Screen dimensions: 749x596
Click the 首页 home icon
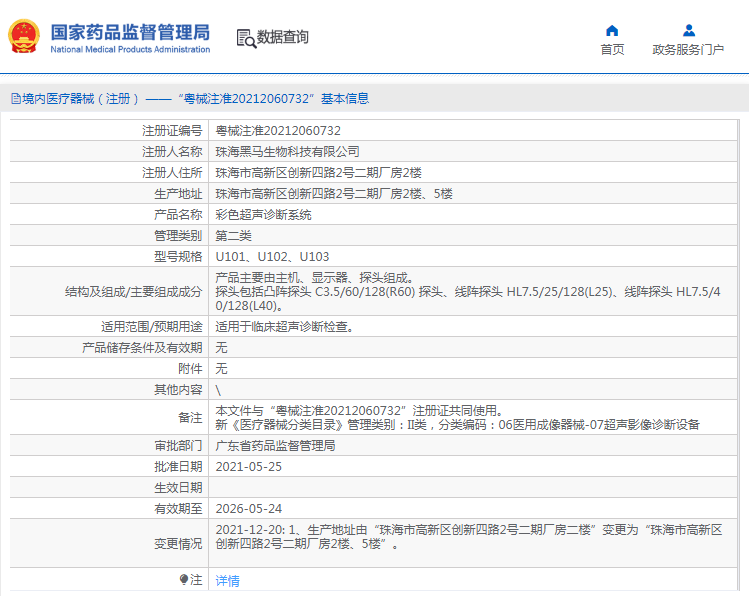(612, 31)
